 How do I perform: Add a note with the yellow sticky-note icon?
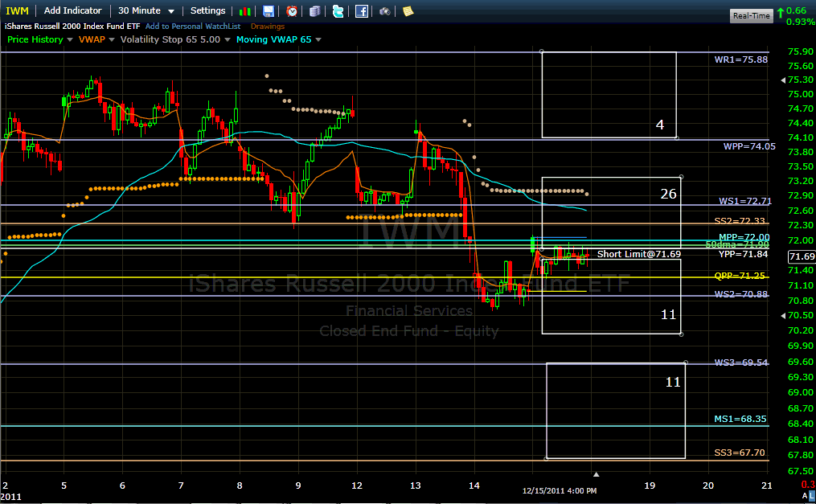408,11
